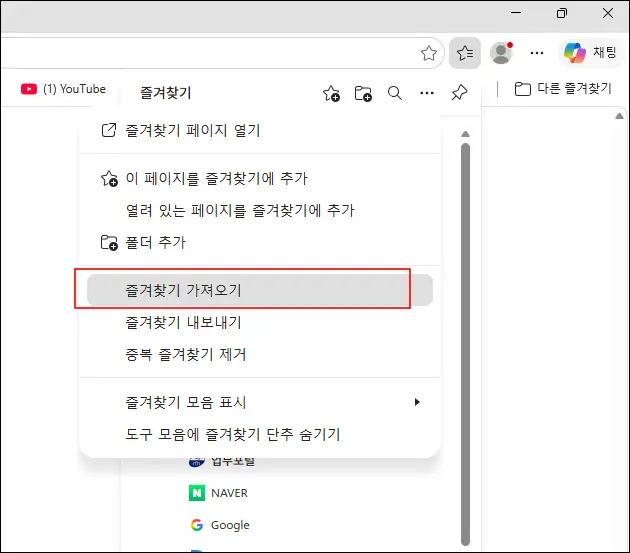Viewport: 630px width, 553px height.
Task: Click the Google favicon
Action: (196, 525)
